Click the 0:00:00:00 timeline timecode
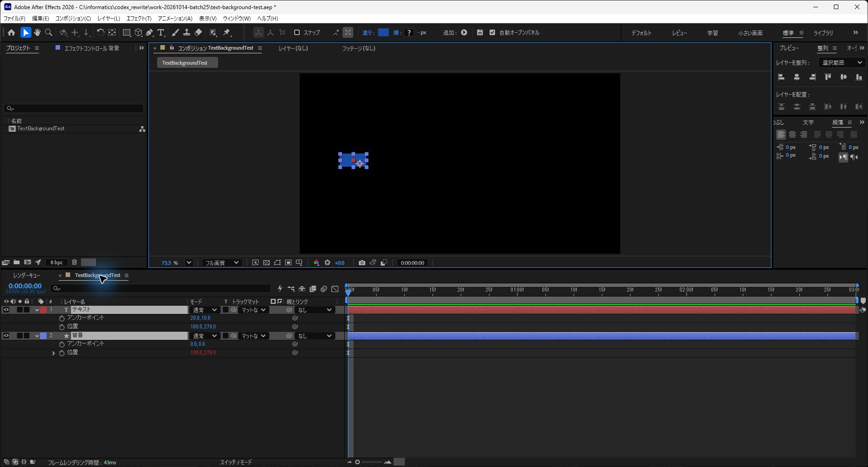Image resolution: width=868 pixels, height=467 pixels. pos(25,286)
